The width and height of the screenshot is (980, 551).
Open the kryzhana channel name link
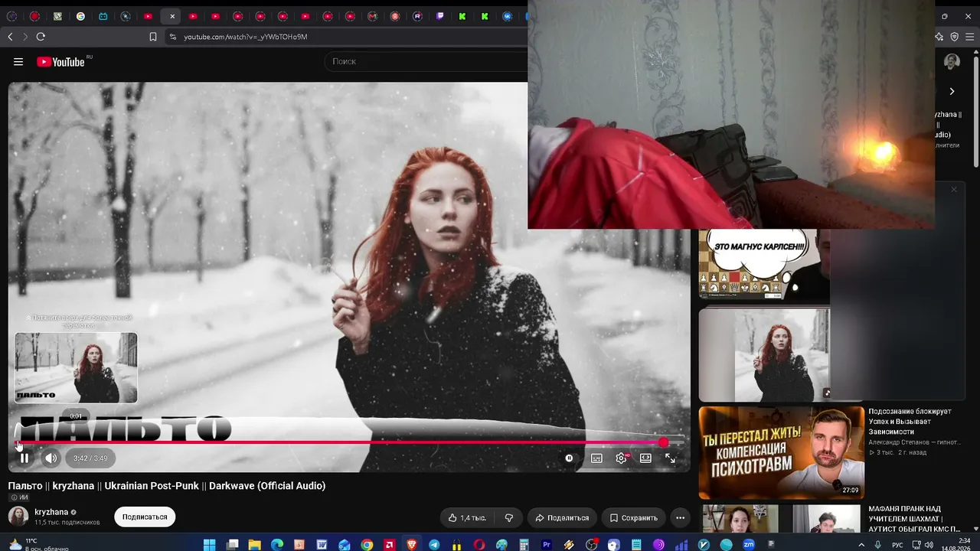coord(51,512)
